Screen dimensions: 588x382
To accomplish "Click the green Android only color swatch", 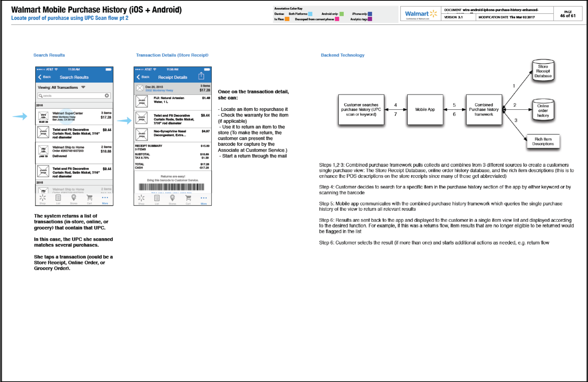I will coord(342,14).
